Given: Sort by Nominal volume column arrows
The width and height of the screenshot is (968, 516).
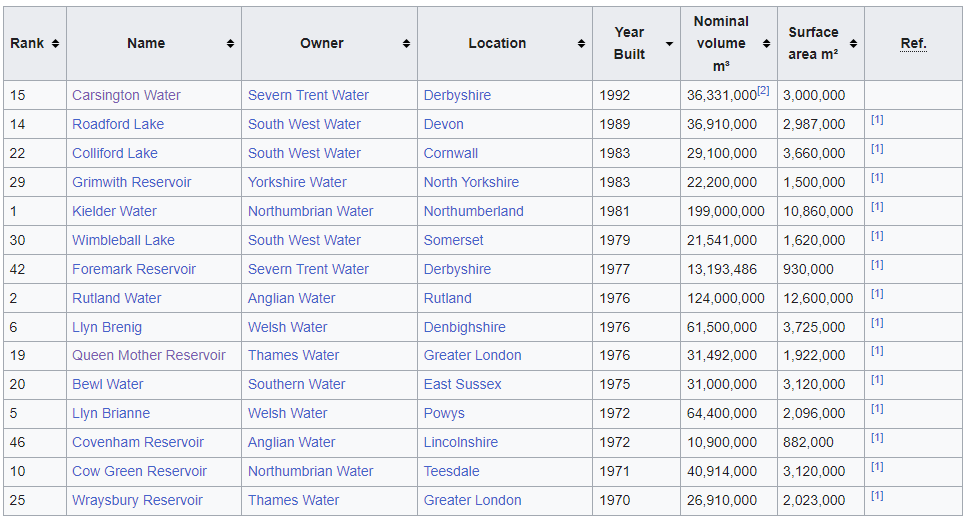Looking at the screenshot, I should [x=766, y=43].
